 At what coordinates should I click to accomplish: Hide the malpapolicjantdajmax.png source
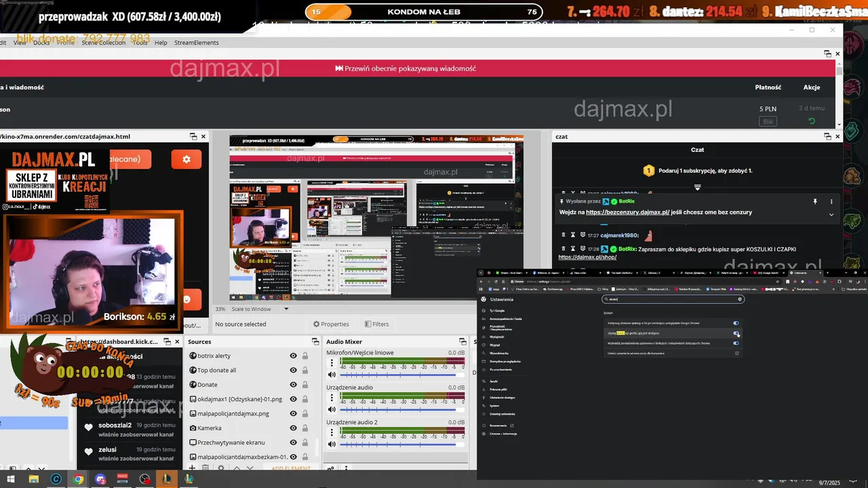pyautogui.click(x=294, y=413)
